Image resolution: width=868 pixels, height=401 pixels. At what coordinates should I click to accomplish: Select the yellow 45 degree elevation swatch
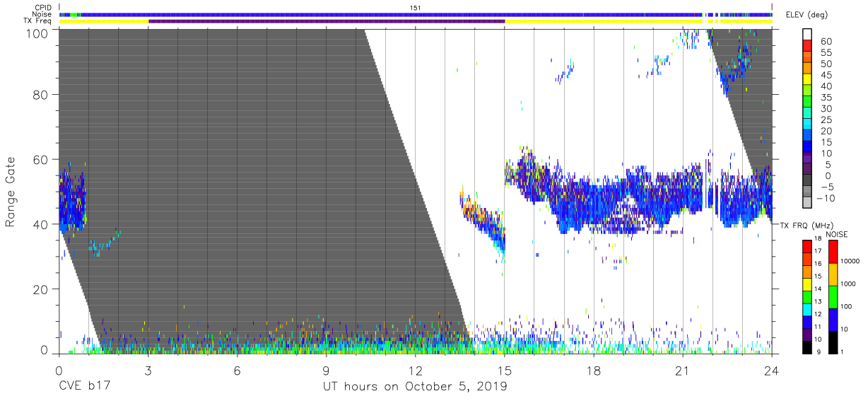(808, 80)
